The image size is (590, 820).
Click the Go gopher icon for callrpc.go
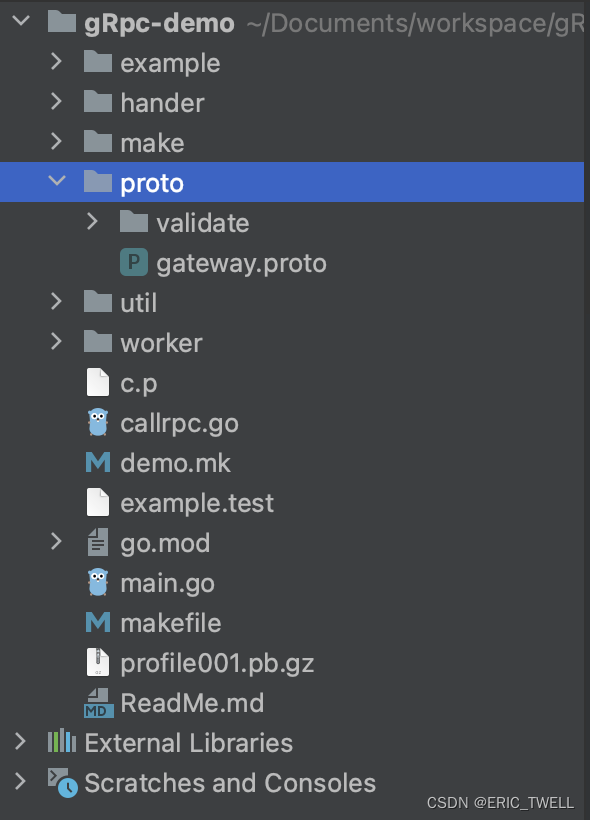pyautogui.click(x=98, y=423)
